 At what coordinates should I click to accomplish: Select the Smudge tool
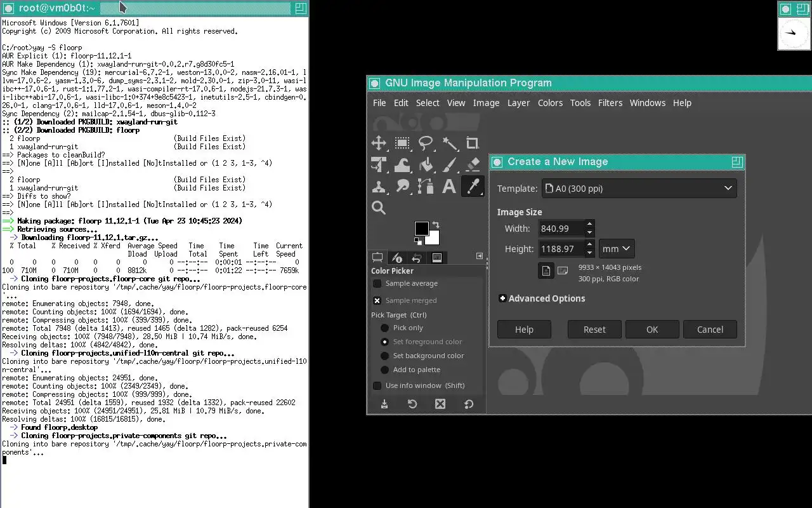(402, 186)
